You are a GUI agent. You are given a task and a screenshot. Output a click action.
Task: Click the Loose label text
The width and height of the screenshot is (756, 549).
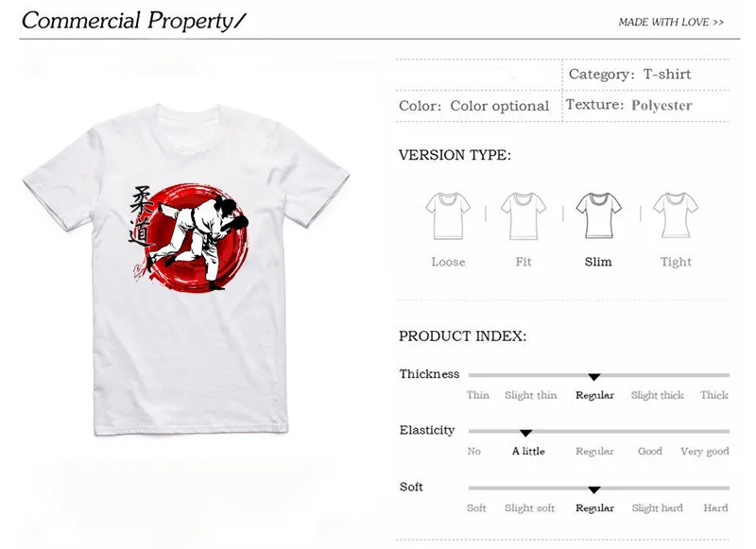click(x=448, y=262)
